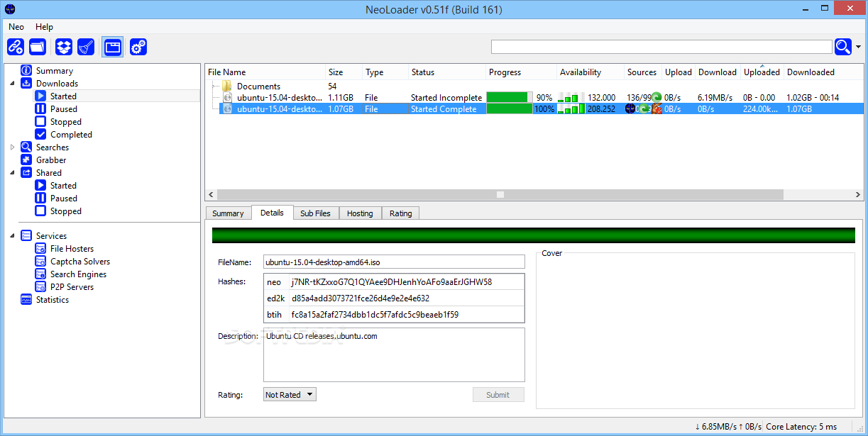This screenshot has height=436, width=868.
Task: Collapse the Shared tree node
Action: tap(13, 173)
